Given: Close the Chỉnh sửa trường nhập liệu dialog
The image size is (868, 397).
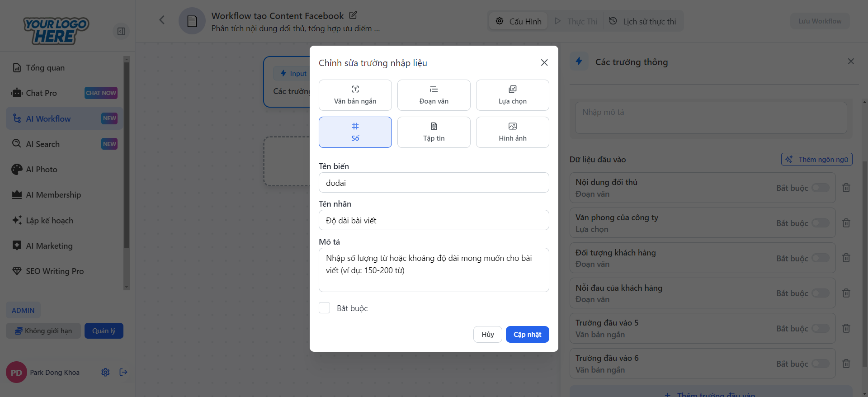Looking at the screenshot, I should coord(544,63).
